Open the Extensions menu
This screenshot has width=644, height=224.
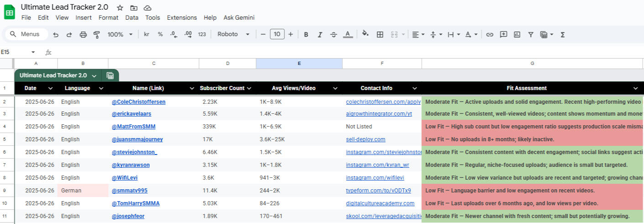click(x=182, y=17)
